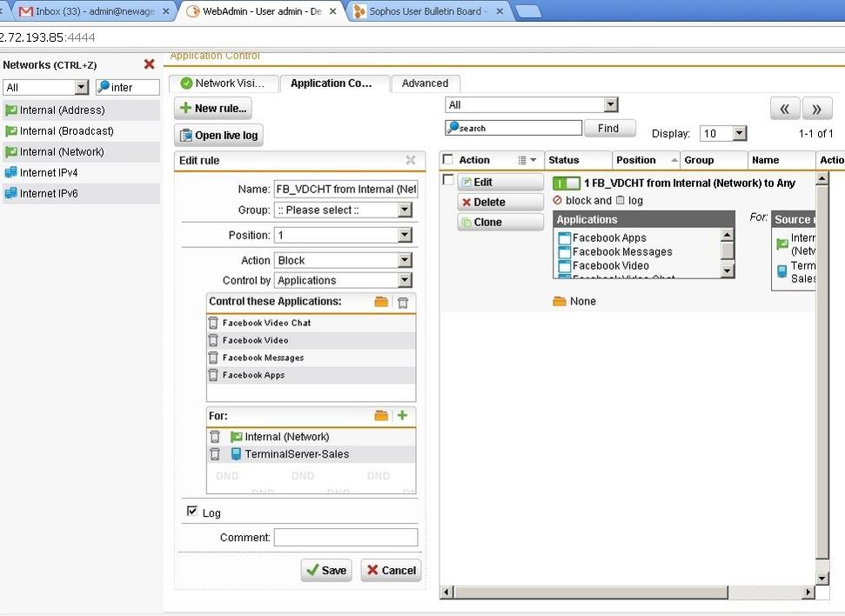Click the Facebook Video application icon in rule

[x=565, y=266]
